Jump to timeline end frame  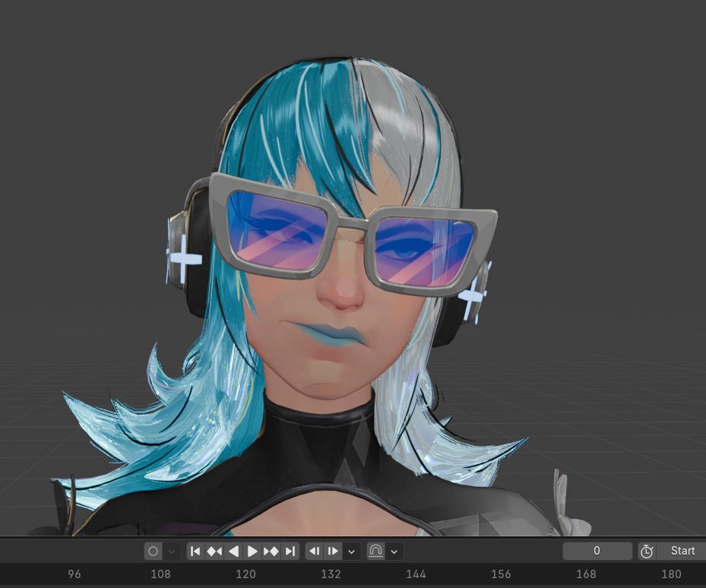tap(290, 551)
